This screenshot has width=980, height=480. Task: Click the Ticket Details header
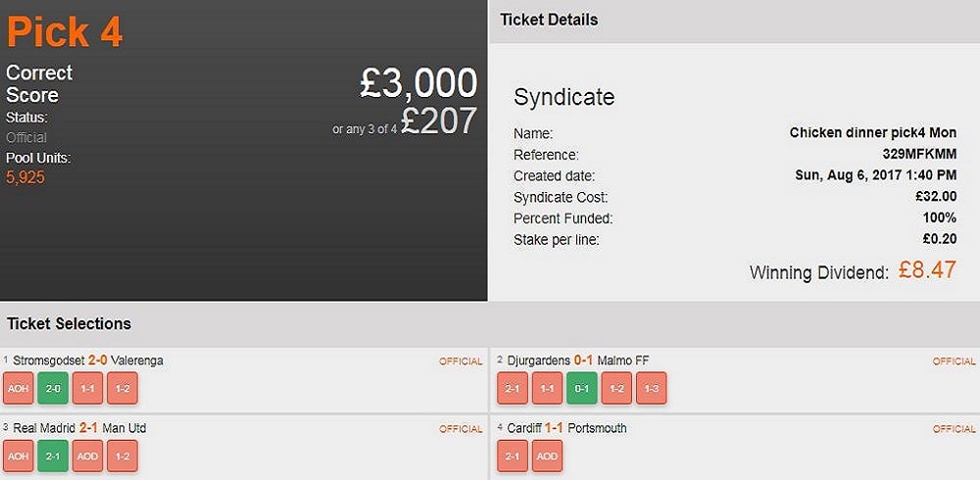(x=549, y=20)
